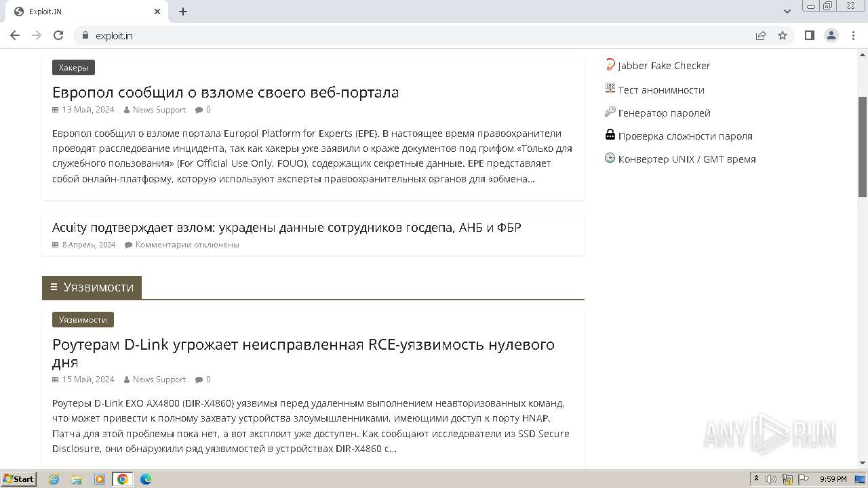Open the Acuity подтверждает взлом article

(286, 227)
